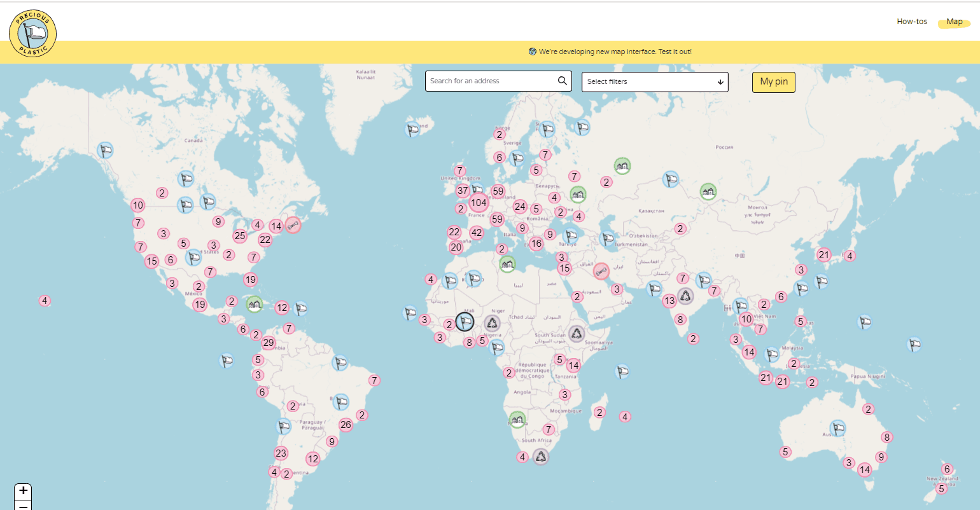
Task: Open the Select filters dropdown
Action: point(654,81)
